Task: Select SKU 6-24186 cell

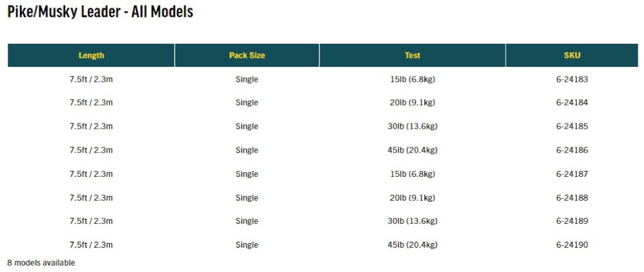Action: click(x=572, y=150)
